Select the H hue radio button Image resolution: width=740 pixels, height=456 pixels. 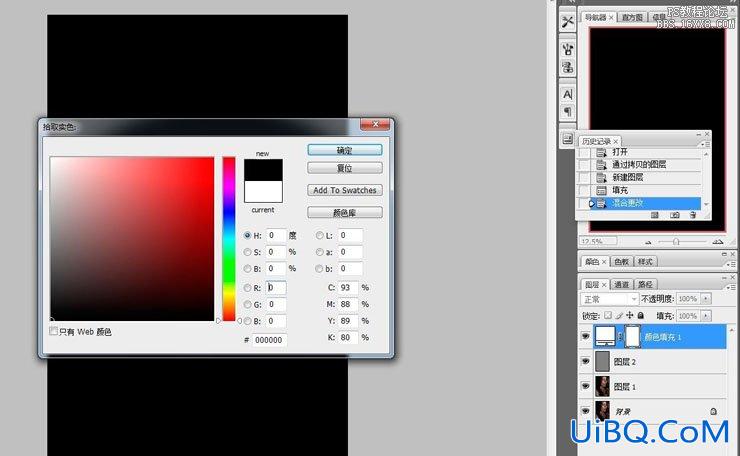(x=247, y=235)
